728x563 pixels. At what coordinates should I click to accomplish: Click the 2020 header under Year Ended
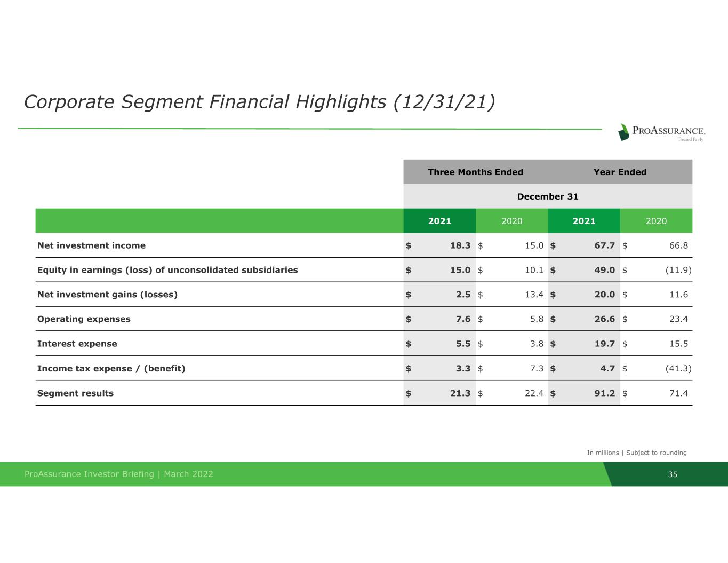(656, 221)
